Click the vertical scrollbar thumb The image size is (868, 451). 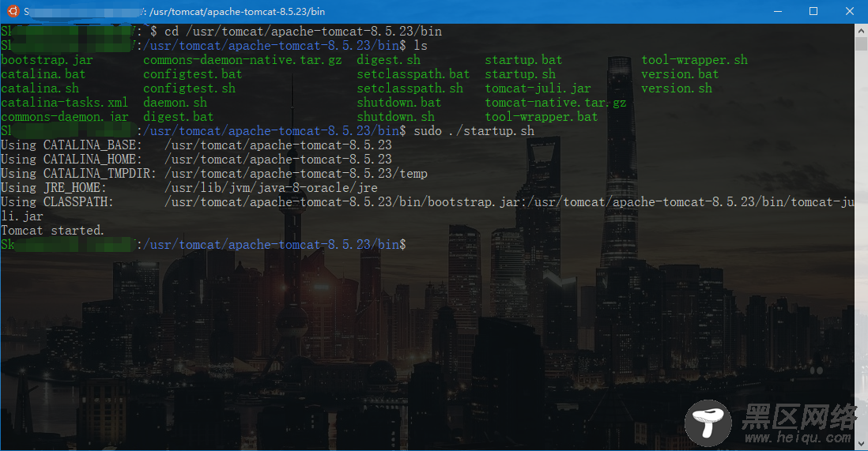(862, 43)
